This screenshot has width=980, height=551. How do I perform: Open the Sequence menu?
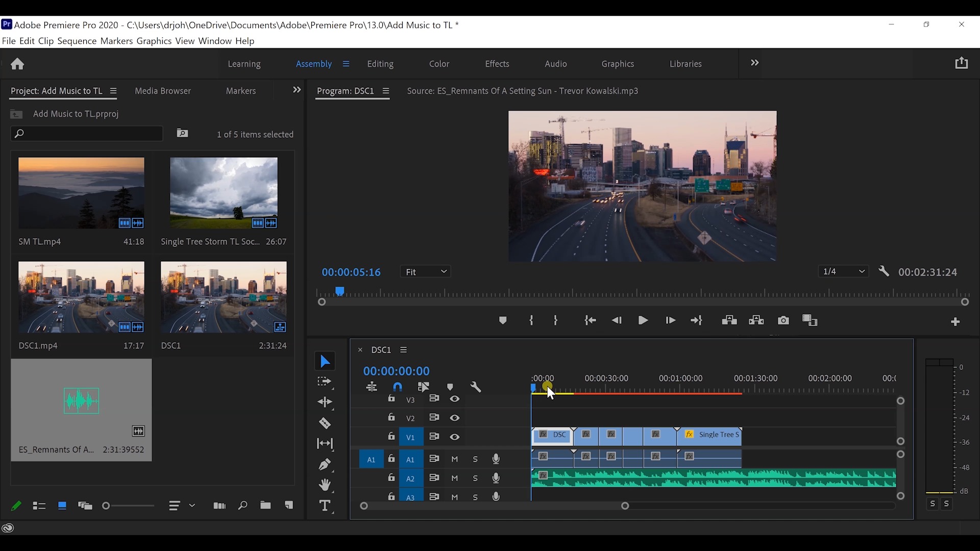pos(78,41)
